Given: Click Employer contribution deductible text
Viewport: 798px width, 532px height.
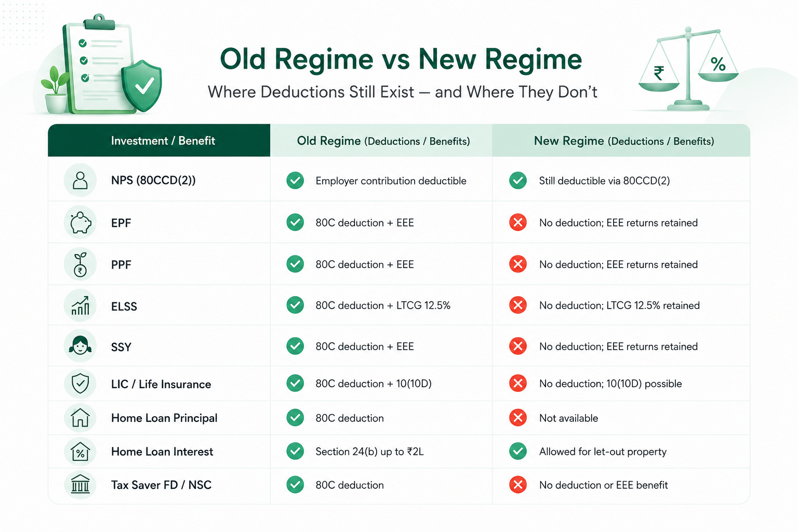Looking at the screenshot, I should (391, 181).
